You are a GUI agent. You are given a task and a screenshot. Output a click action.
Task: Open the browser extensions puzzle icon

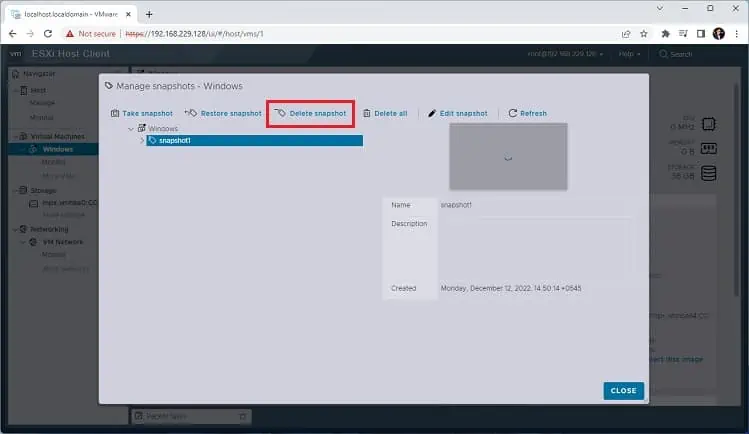click(665, 34)
